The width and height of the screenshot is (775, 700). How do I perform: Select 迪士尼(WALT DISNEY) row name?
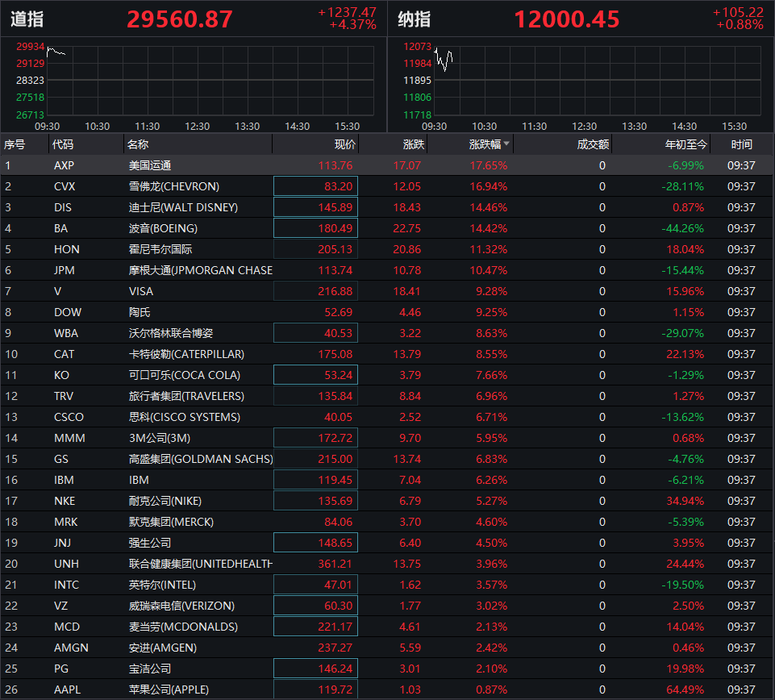183,207
